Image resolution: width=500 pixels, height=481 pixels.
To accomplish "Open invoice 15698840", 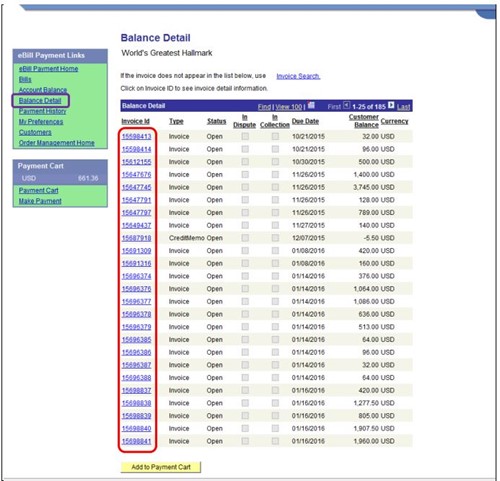I will tap(136, 428).
